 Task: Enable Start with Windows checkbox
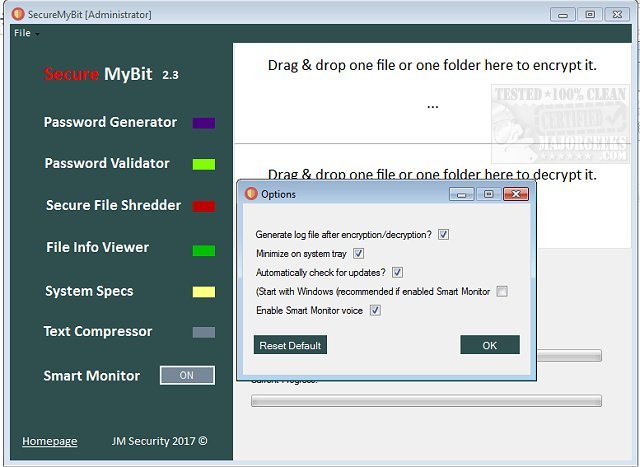[x=502, y=291]
